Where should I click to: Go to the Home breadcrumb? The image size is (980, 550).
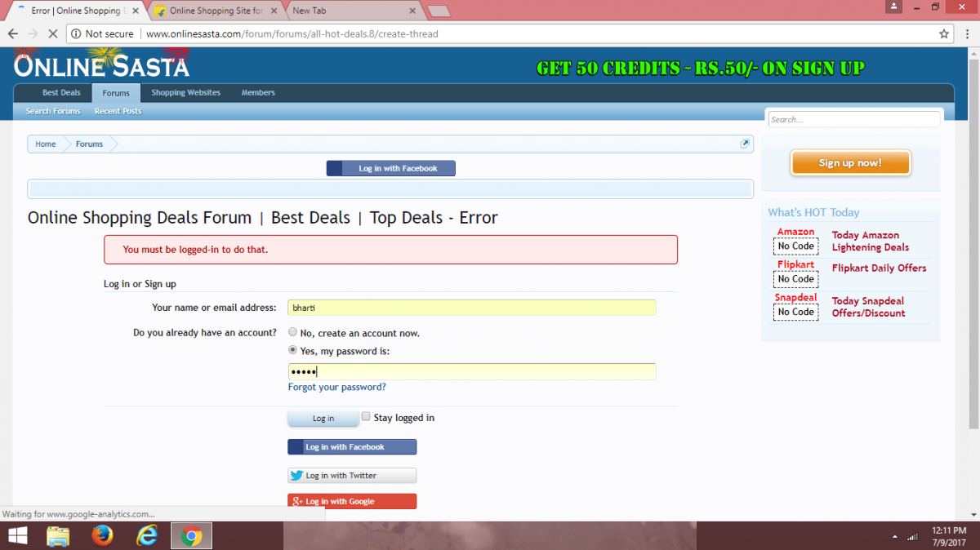[x=46, y=144]
